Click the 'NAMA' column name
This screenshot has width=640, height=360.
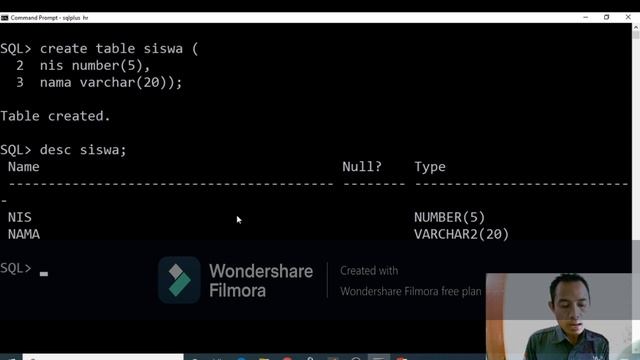[x=24, y=234]
